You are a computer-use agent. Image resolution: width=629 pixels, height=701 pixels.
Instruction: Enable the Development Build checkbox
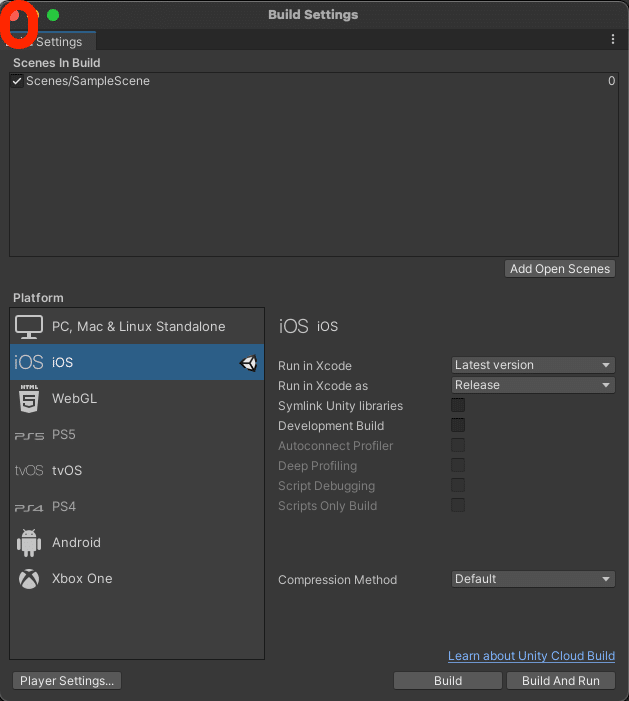click(458, 425)
